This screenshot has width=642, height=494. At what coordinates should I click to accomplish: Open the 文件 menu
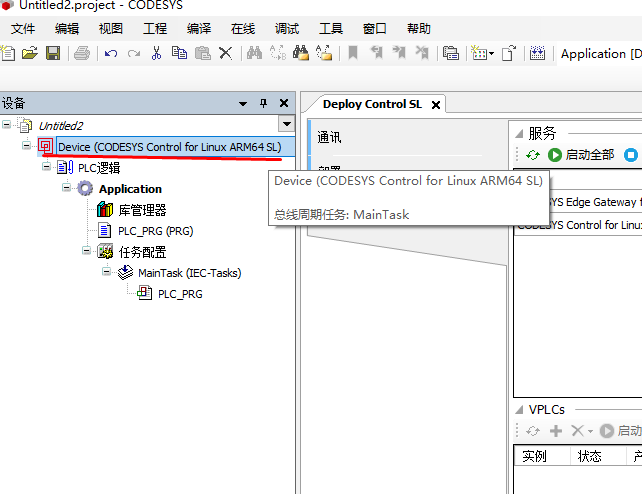[x=23, y=29]
